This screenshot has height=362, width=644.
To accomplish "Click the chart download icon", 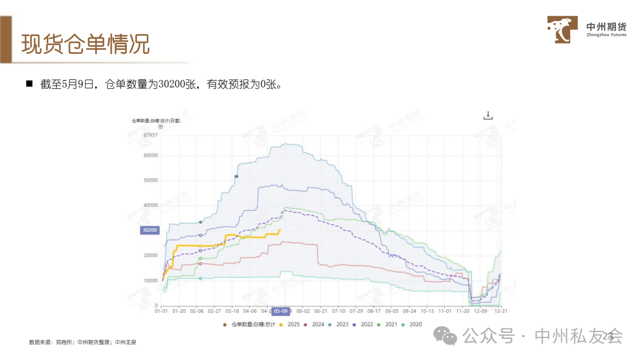I will (488, 116).
